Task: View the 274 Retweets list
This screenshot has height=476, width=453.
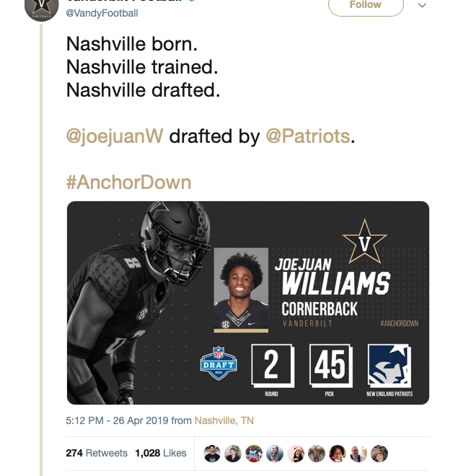Action: point(97,453)
